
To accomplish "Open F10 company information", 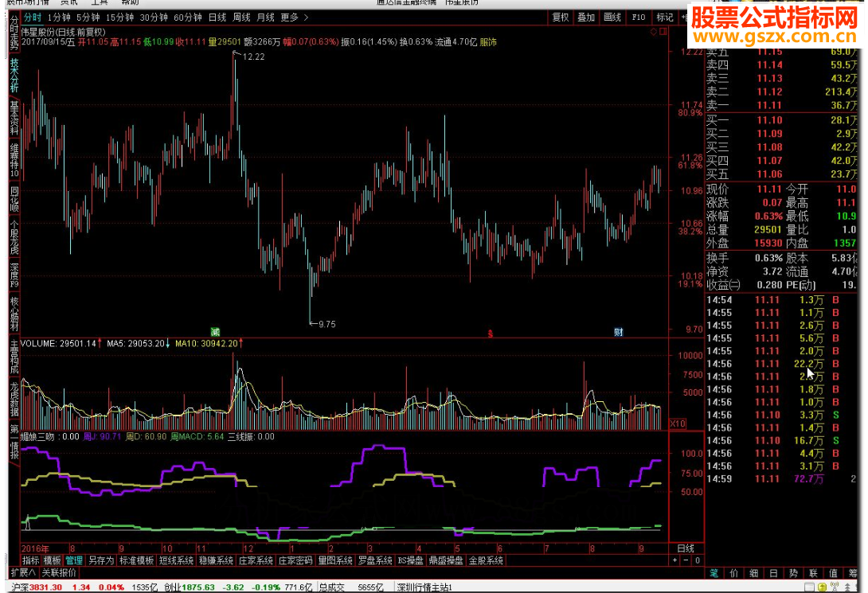I will pos(639,18).
